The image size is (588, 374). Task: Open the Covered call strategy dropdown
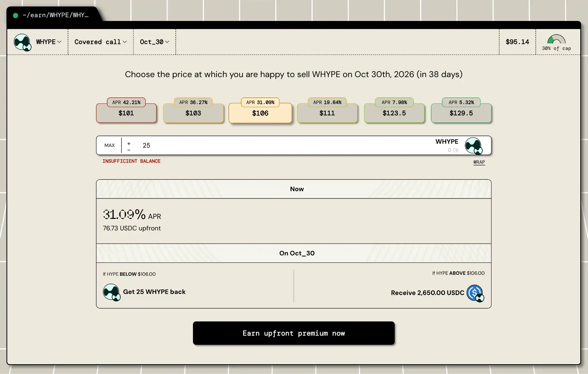(100, 42)
